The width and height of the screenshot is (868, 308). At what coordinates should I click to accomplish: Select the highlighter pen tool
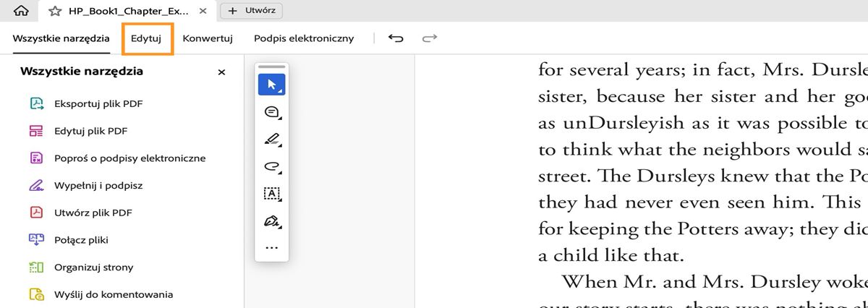(x=272, y=139)
